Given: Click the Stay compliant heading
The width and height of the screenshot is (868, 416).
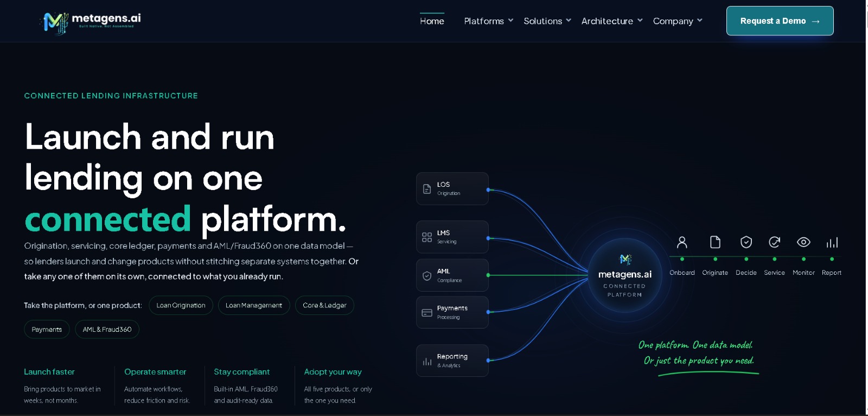Looking at the screenshot, I should (x=242, y=372).
